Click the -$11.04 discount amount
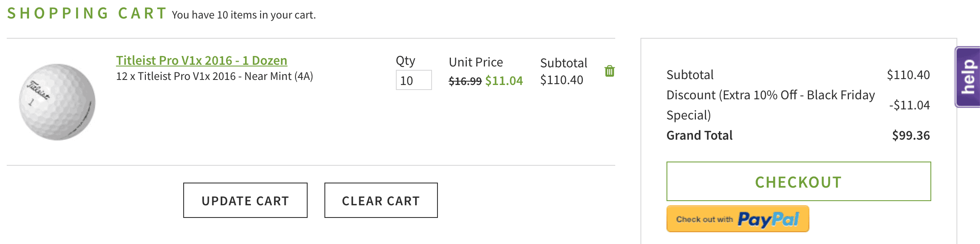Image resolution: width=980 pixels, height=244 pixels. tap(909, 105)
